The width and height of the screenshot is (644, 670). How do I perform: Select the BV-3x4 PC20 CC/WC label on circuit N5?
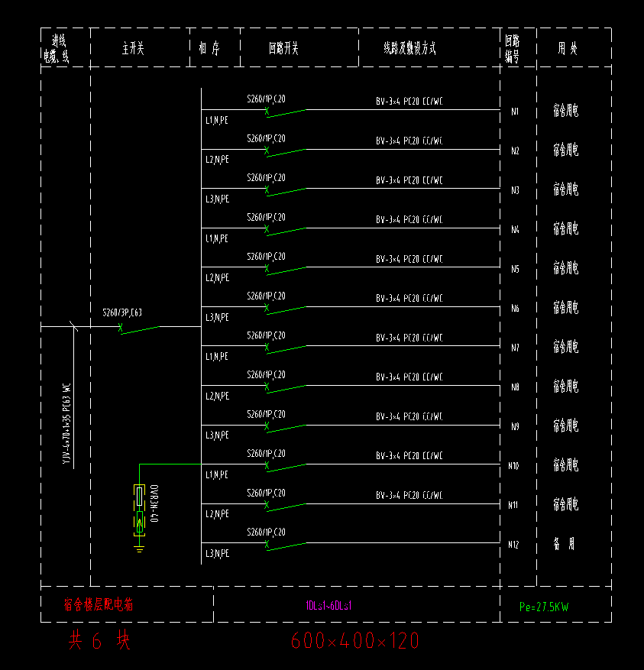(x=409, y=259)
